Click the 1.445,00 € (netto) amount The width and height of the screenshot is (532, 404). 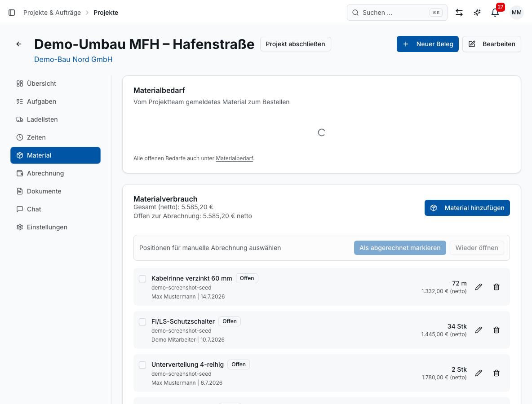click(444, 334)
